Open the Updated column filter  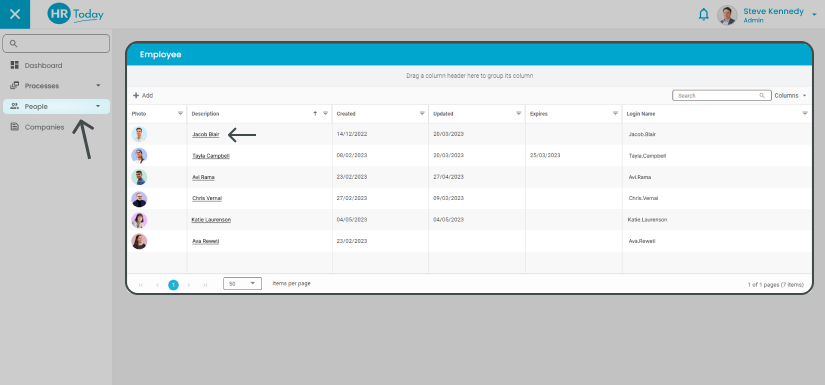pos(519,113)
